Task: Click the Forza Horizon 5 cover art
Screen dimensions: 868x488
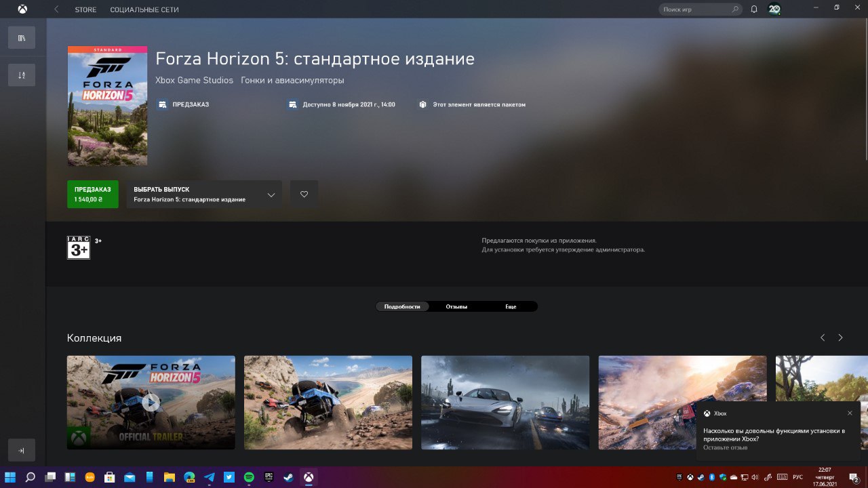Action: [107, 106]
